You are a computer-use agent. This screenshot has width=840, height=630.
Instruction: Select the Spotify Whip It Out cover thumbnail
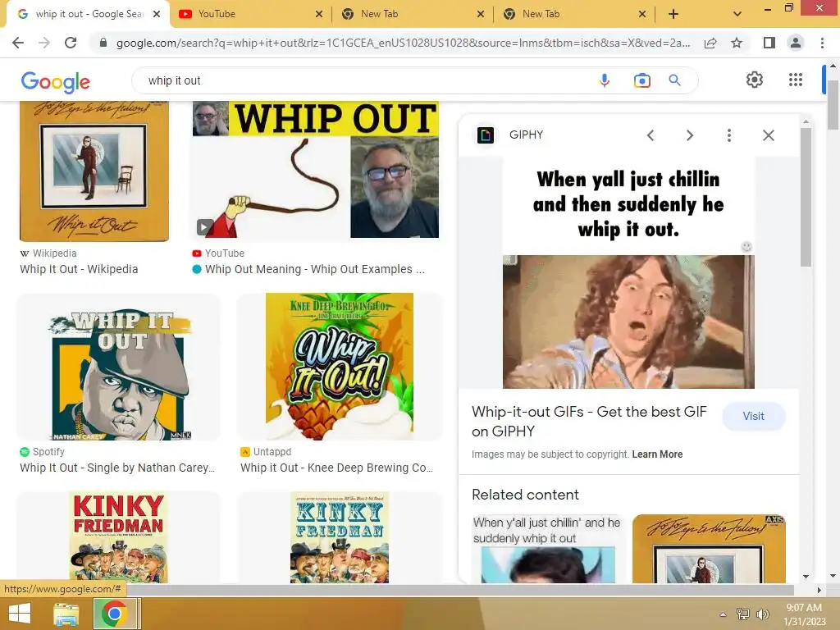pyautogui.click(x=119, y=367)
